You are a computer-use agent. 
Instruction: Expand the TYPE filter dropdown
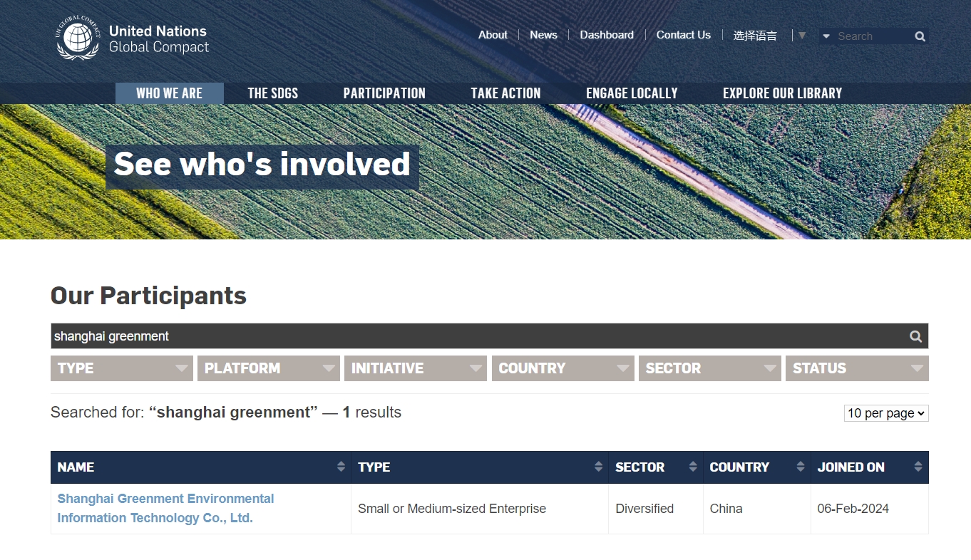122,368
